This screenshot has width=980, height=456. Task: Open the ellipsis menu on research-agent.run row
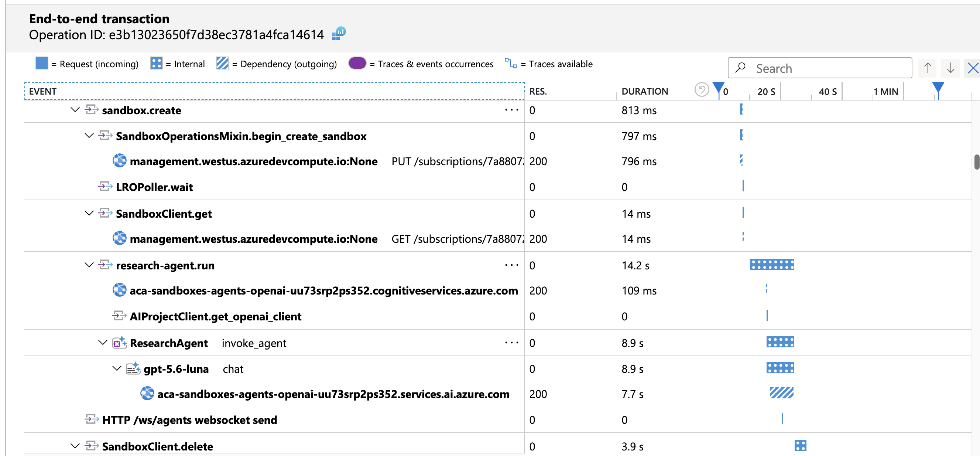pos(512,265)
